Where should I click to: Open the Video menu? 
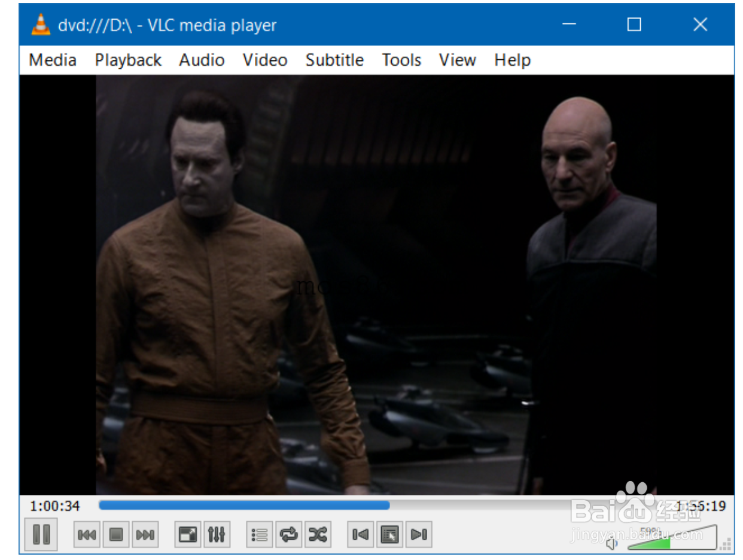[265, 60]
